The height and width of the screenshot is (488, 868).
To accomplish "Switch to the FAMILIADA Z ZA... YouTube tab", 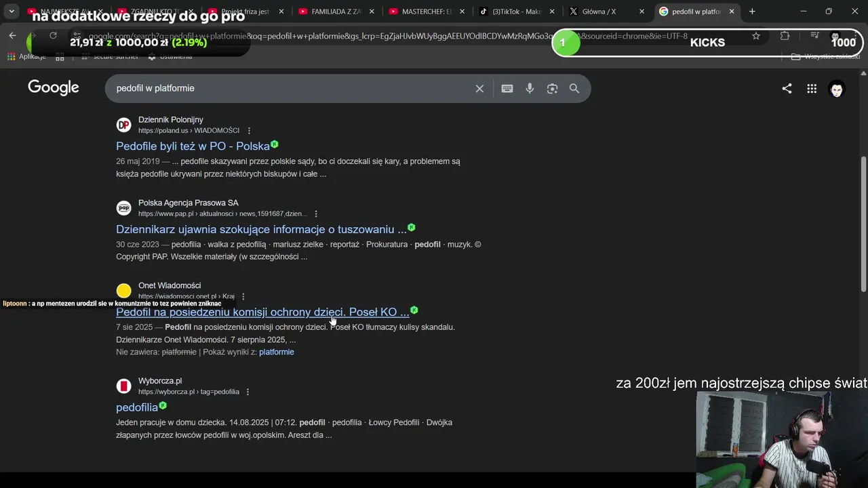I will (336, 12).
